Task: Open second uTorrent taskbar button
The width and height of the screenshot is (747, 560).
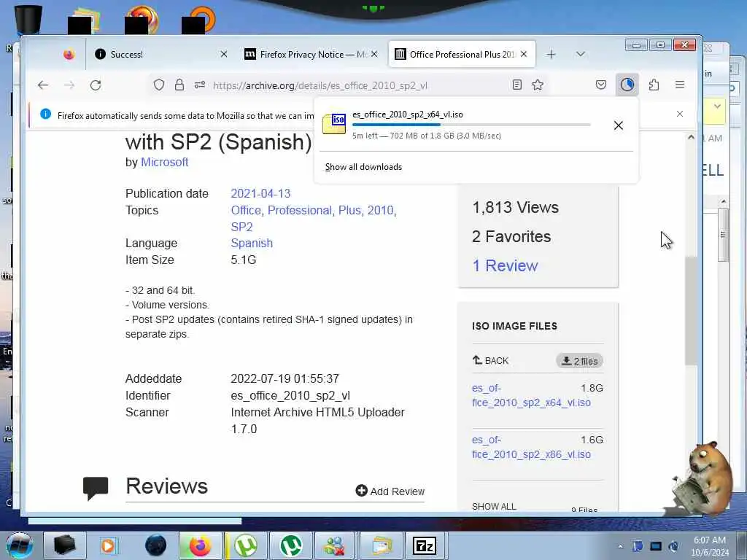Action: [x=290, y=545]
